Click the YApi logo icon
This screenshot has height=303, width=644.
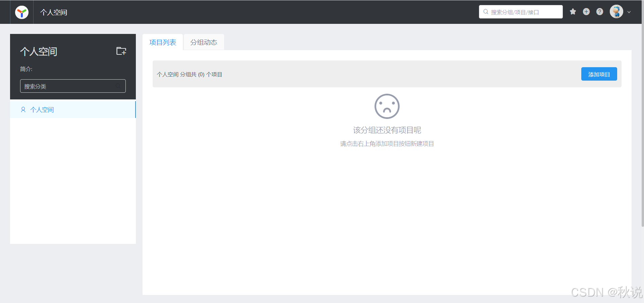click(x=22, y=12)
